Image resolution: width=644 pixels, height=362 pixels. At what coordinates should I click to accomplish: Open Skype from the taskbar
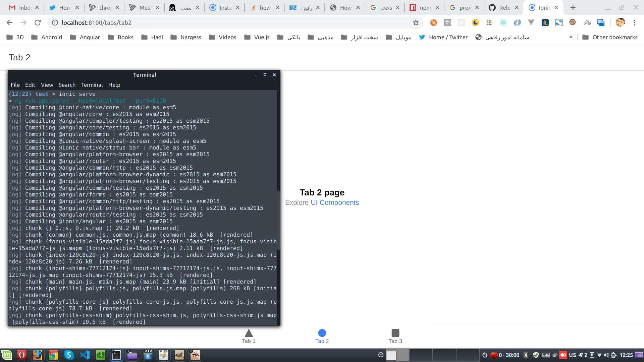click(69, 355)
